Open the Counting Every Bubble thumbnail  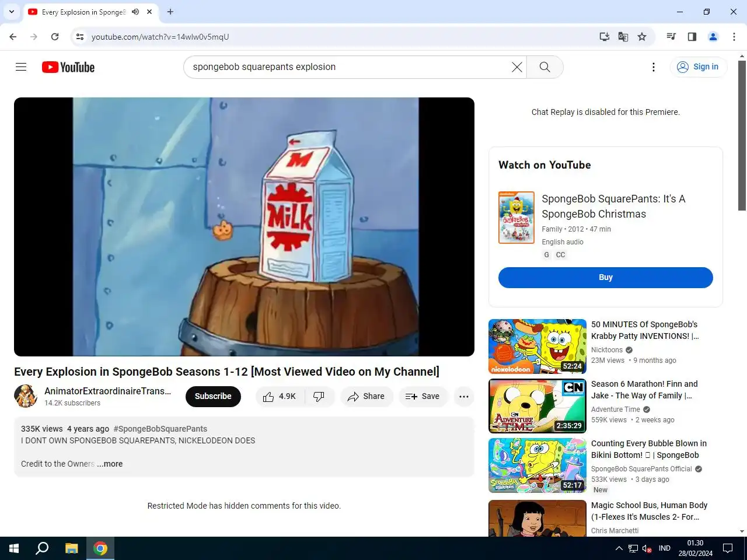[x=537, y=466]
